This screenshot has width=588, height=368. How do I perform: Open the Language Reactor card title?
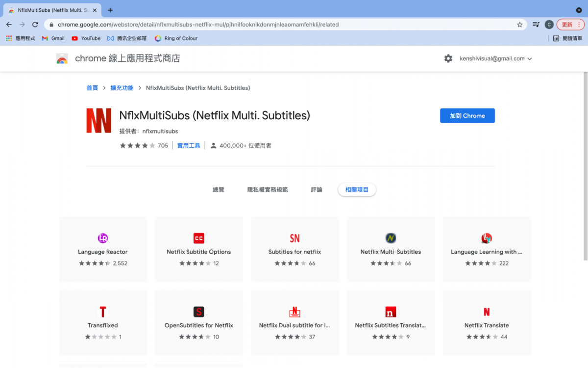[103, 252]
